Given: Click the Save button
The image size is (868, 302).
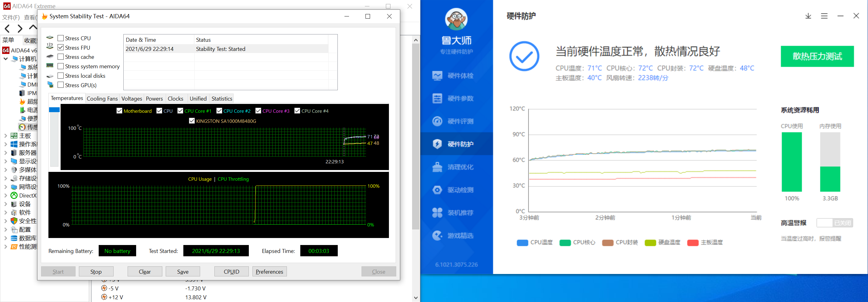Looking at the screenshot, I should [x=183, y=272].
